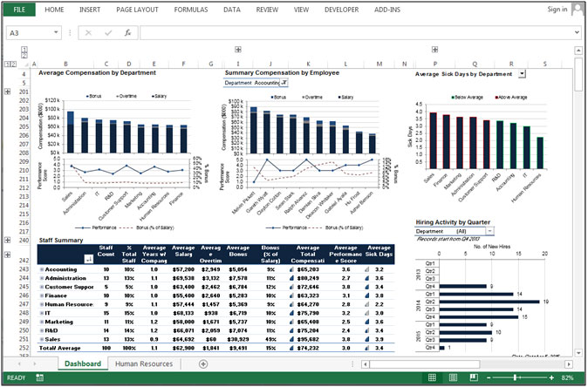Expand the row group at row 201
Viewport: 588px width, 387px height.
(x=7, y=92)
